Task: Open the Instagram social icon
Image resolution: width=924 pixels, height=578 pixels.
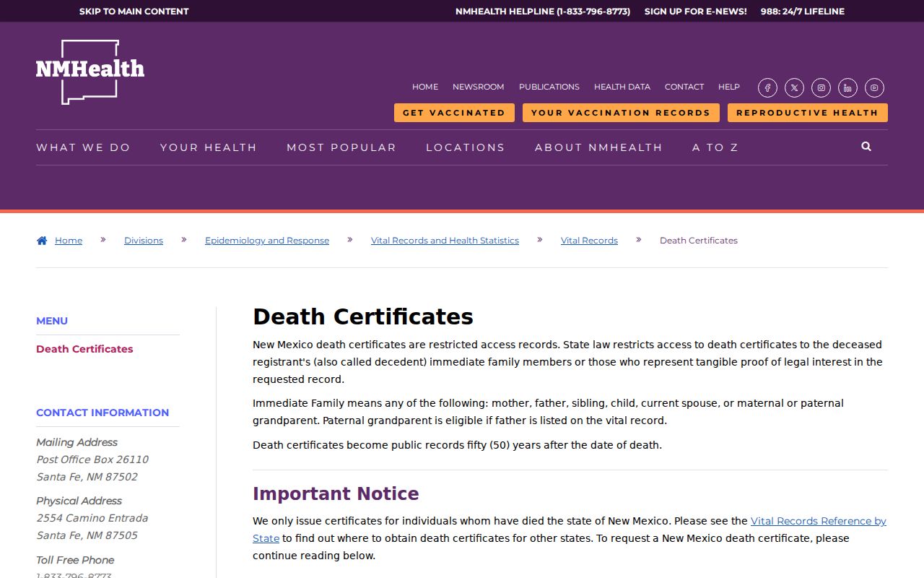Action: pyautogui.click(x=821, y=88)
